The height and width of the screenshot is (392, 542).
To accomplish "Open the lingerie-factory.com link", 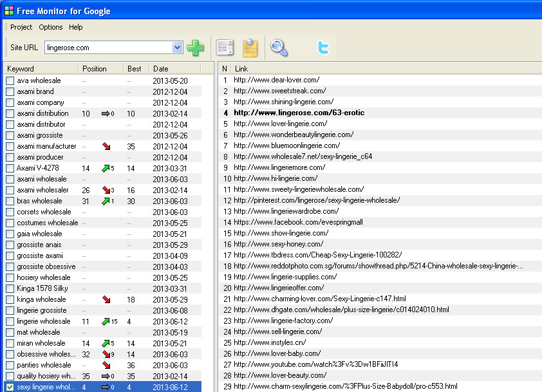I will coord(283,321).
